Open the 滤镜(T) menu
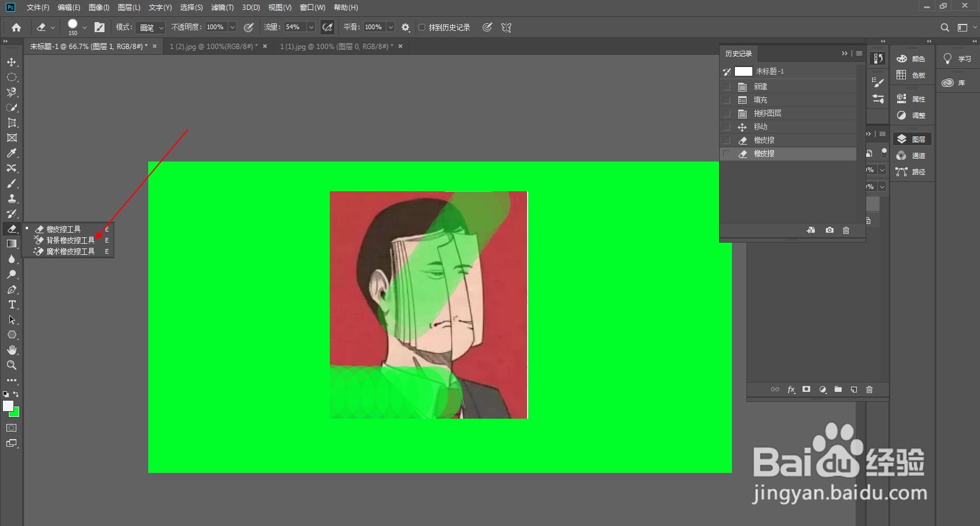Image resolution: width=980 pixels, height=526 pixels. pos(222,8)
